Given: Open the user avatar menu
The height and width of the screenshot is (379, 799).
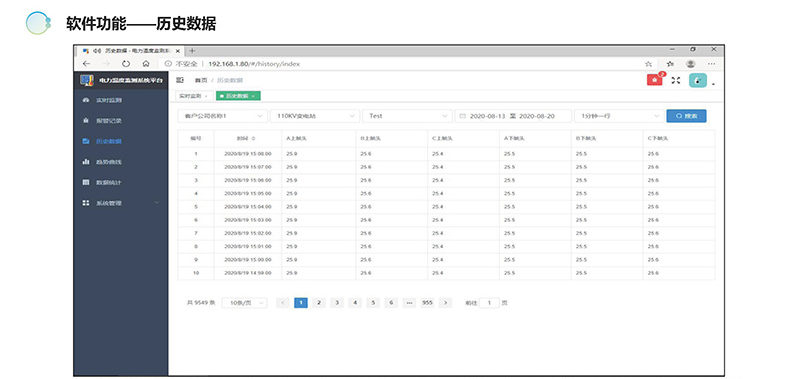Looking at the screenshot, I should point(698,80).
